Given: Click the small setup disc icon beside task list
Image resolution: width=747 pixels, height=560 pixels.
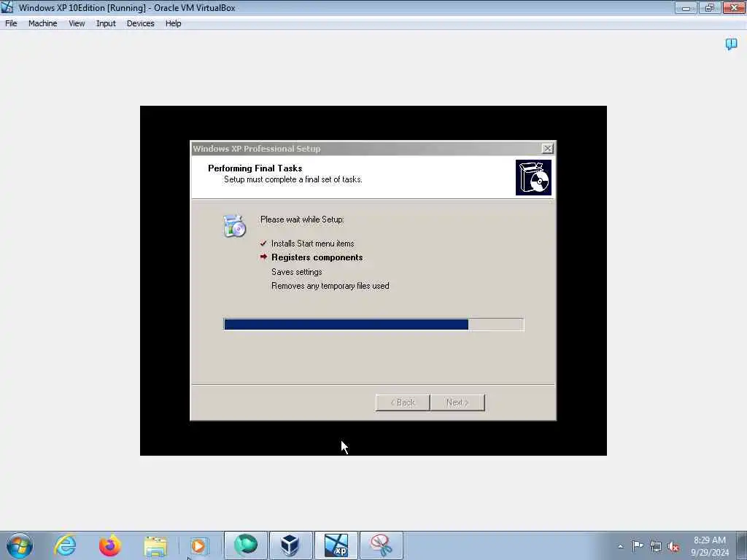Looking at the screenshot, I should (234, 226).
